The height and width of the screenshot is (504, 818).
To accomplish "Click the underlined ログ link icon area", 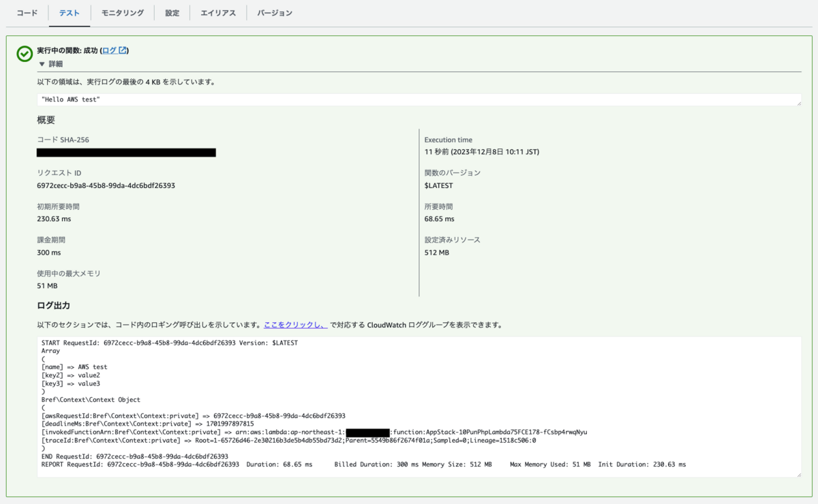I will click(x=109, y=50).
